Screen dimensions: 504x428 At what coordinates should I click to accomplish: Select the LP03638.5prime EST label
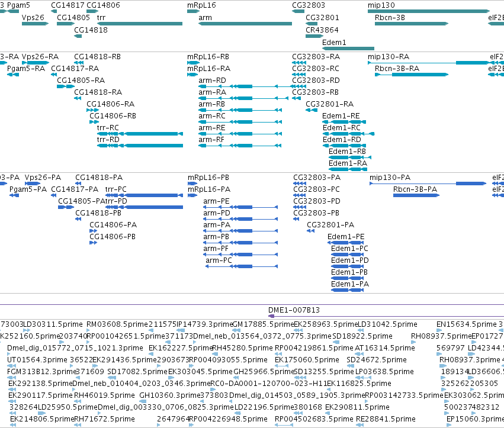tap(384, 372)
